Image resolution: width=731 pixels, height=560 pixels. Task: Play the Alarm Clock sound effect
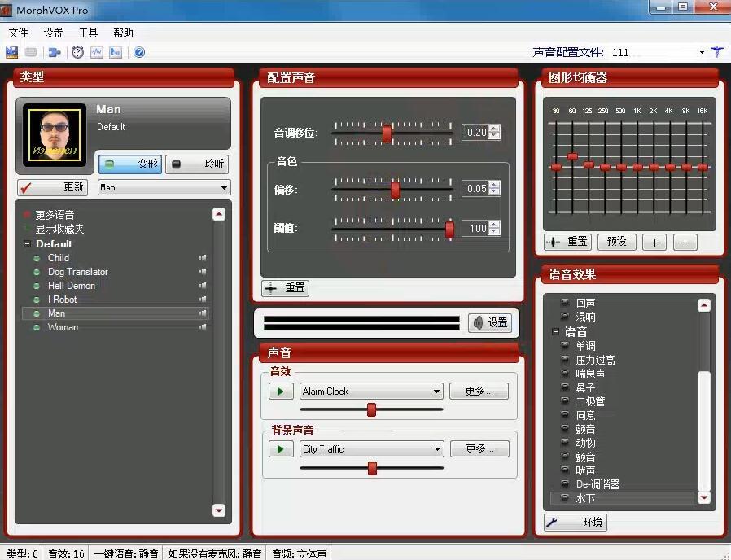tap(281, 392)
